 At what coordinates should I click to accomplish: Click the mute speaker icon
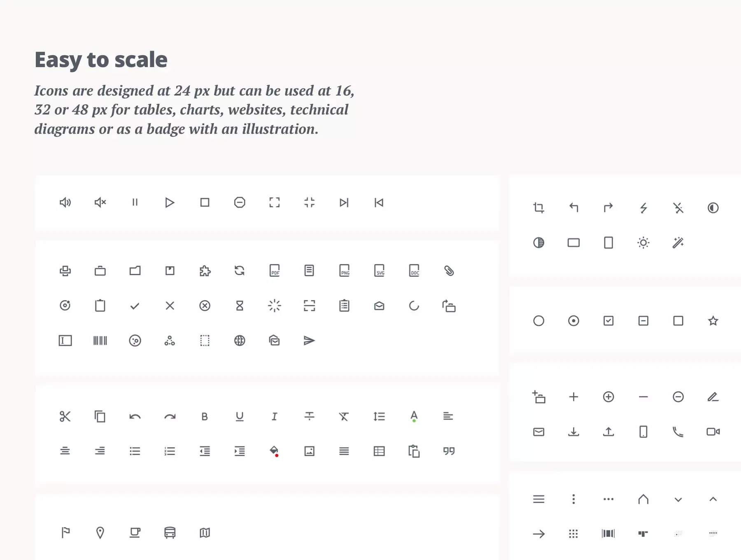(100, 202)
